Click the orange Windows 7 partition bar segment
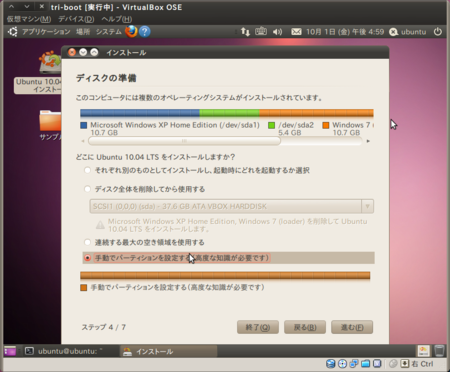Screen dimensions: 450x372 coord(316,113)
